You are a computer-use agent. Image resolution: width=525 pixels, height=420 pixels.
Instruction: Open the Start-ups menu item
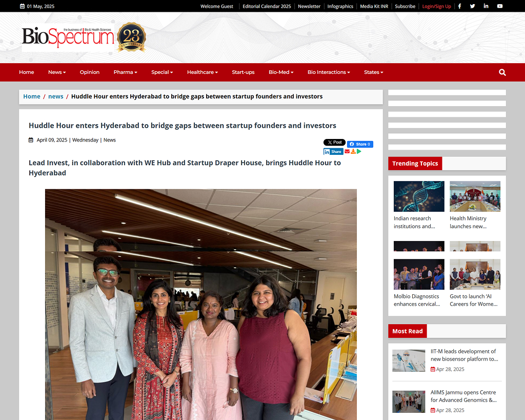point(243,72)
